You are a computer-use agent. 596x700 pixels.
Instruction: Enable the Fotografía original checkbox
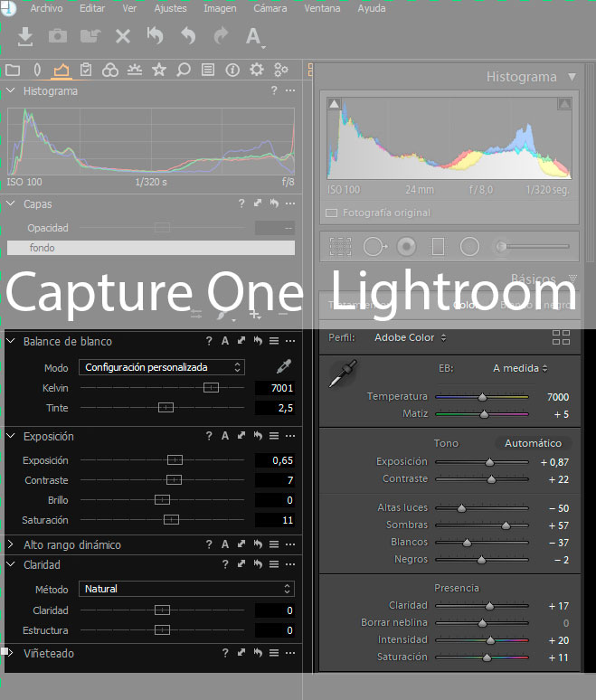tap(331, 213)
